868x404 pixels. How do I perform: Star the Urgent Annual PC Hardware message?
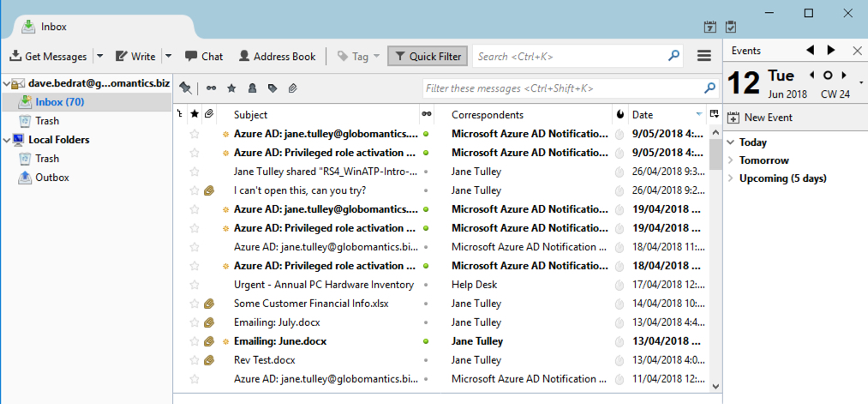point(194,285)
